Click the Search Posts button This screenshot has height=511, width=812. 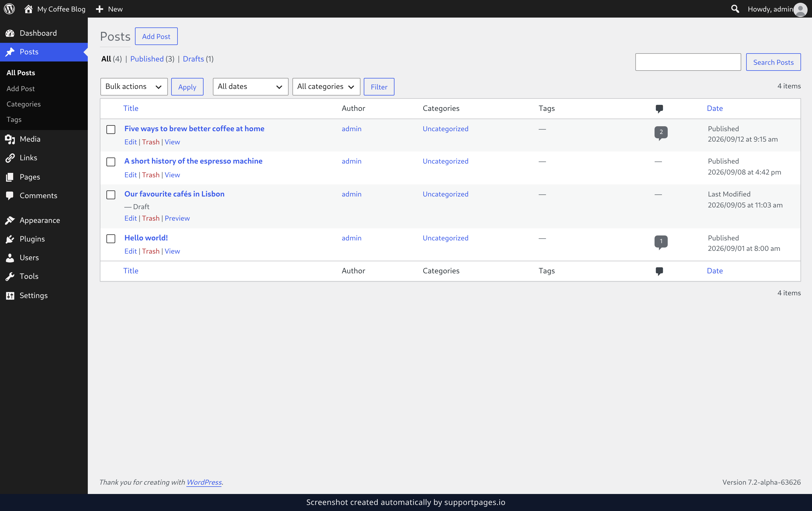tap(773, 62)
